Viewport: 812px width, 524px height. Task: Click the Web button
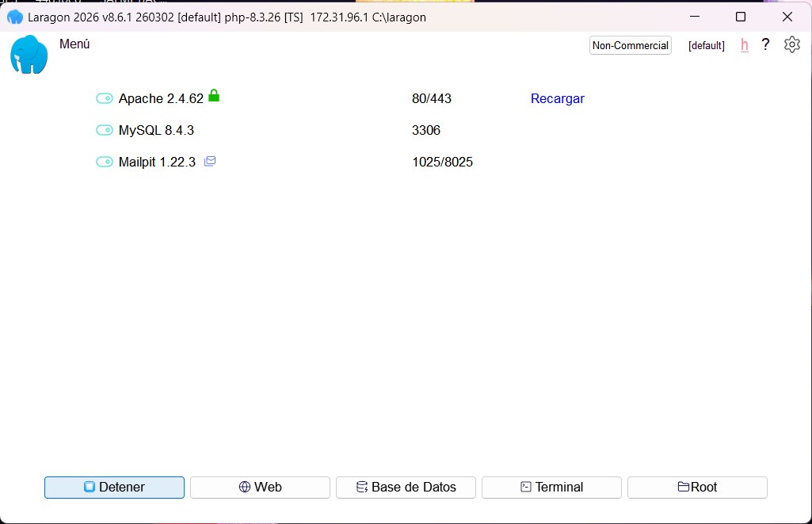[x=260, y=488]
